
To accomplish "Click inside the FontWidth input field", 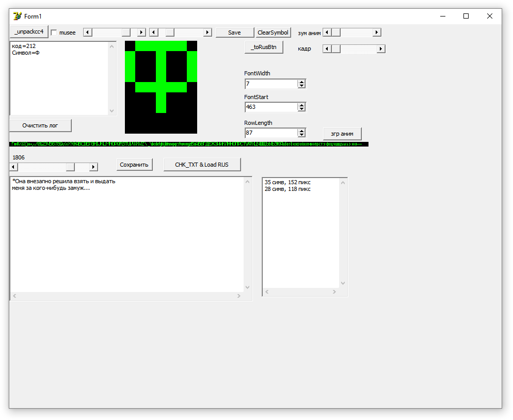I will click(x=271, y=84).
